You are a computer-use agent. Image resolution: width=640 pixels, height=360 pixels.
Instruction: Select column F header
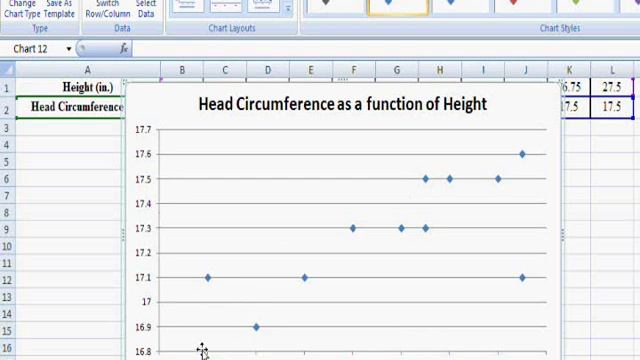click(x=354, y=70)
